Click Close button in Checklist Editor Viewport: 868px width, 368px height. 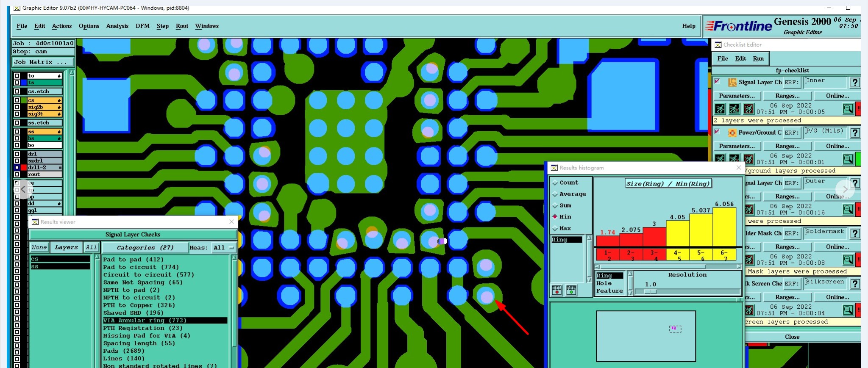coord(792,337)
